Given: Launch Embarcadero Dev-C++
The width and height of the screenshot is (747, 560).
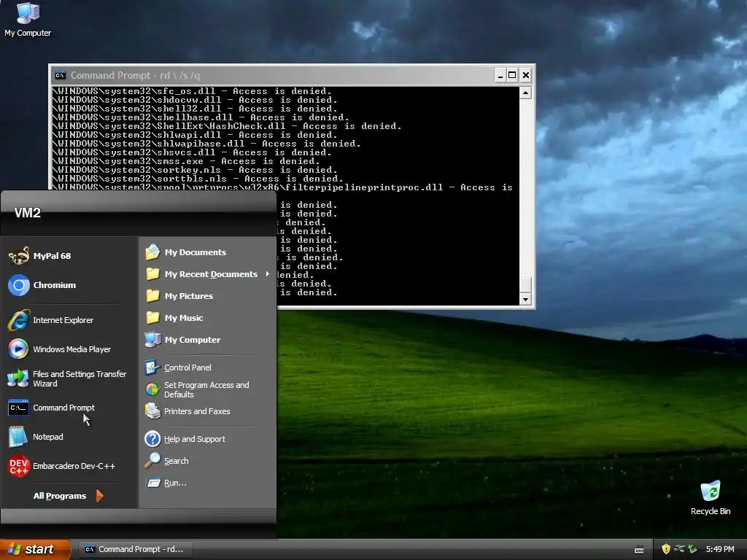Looking at the screenshot, I should pos(62,466).
